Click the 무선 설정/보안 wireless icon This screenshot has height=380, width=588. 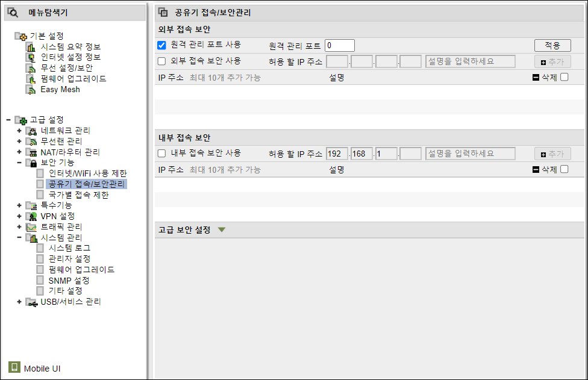31,68
